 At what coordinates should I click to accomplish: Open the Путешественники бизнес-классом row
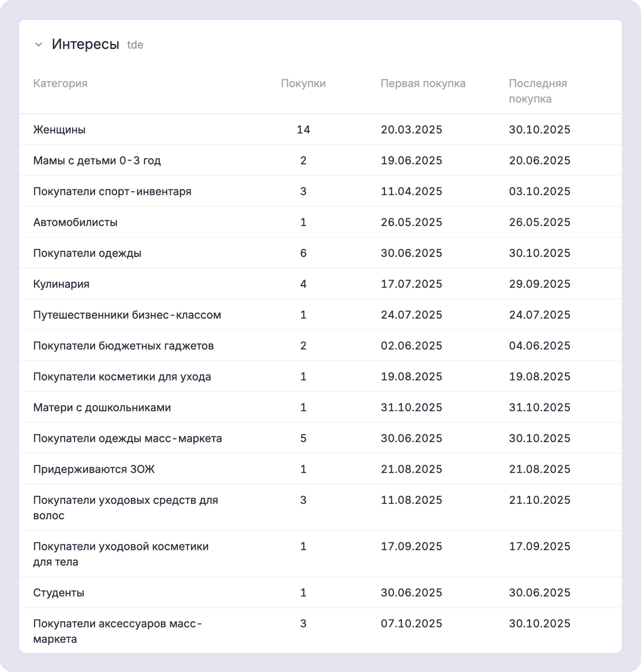coord(127,315)
